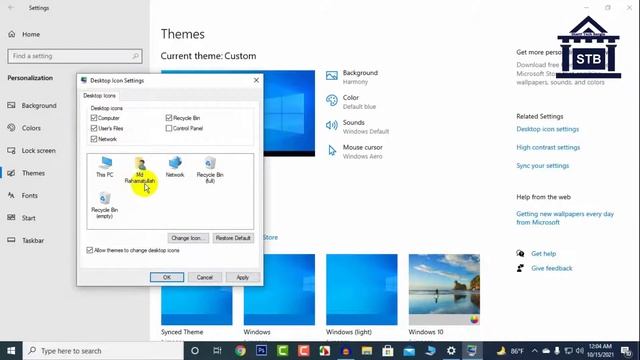The image size is (640, 360).
Task: Uncheck the Computer checkbox
Action: coord(94,118)
